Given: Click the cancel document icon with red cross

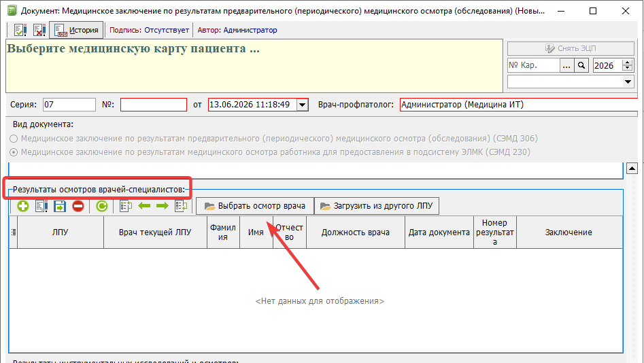Looking at the screenshot, I should pos(39,30).
